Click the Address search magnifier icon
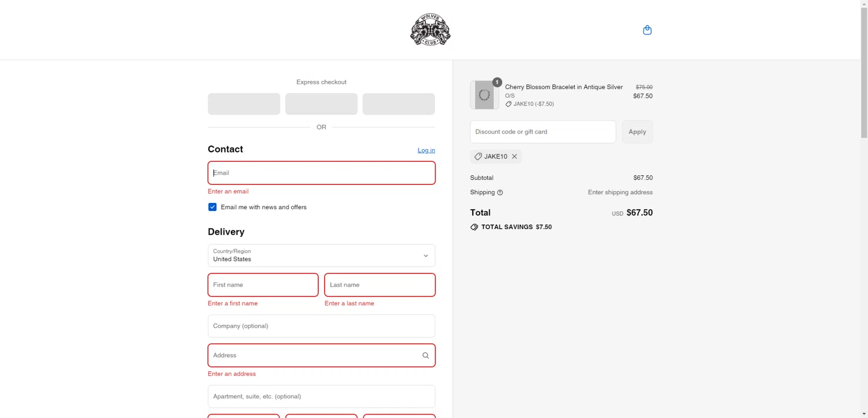Image resolution: width=868 pixels, height=418 pixels. pos(425,356)
